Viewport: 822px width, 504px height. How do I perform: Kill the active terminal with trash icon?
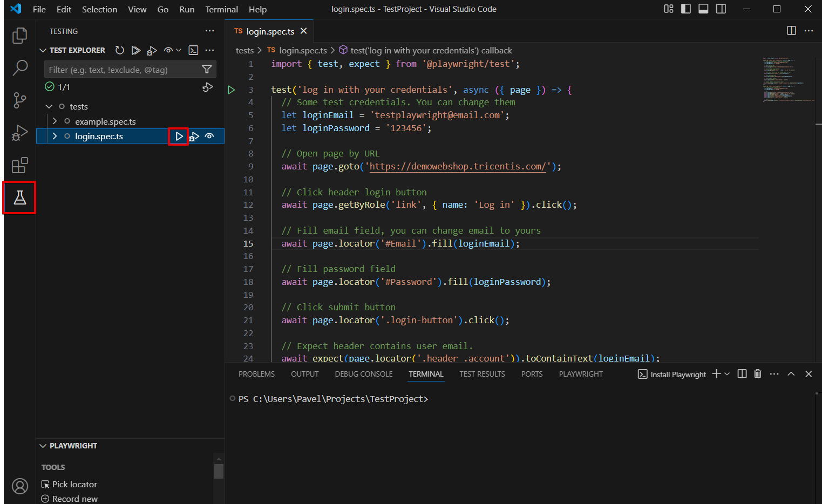coord(757,373)
